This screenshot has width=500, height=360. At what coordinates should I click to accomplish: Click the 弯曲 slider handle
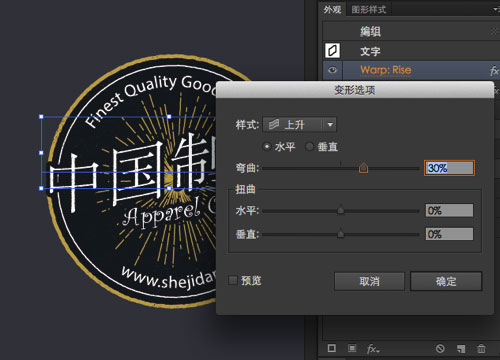pos(363,168)
